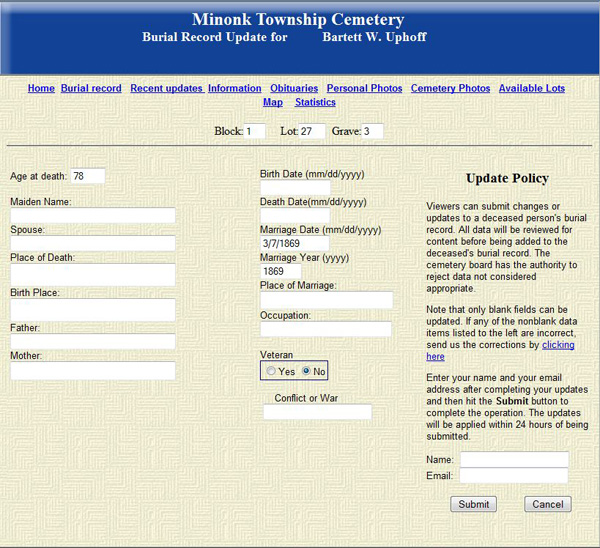Click the submitter Email field
The width and height of the screenshot is (600, 548).
(514, 476)
